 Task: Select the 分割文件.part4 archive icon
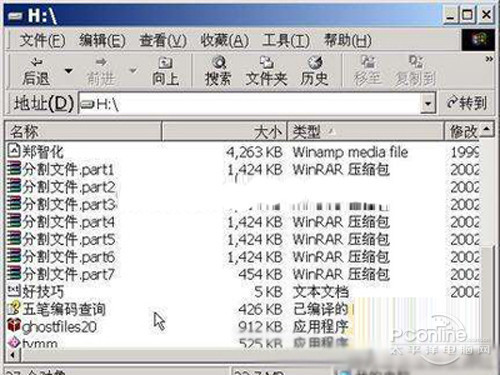(14, 221)
